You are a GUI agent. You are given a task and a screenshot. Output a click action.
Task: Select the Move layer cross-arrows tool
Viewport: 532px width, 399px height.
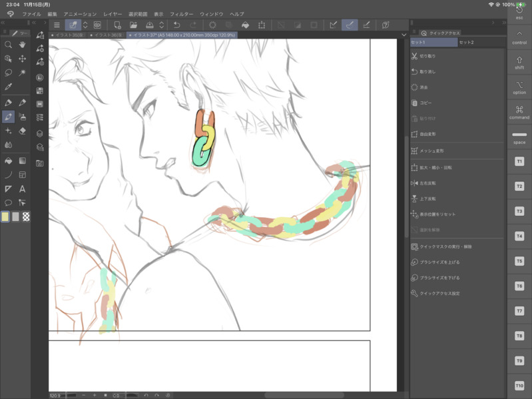(x=23, y=59)
